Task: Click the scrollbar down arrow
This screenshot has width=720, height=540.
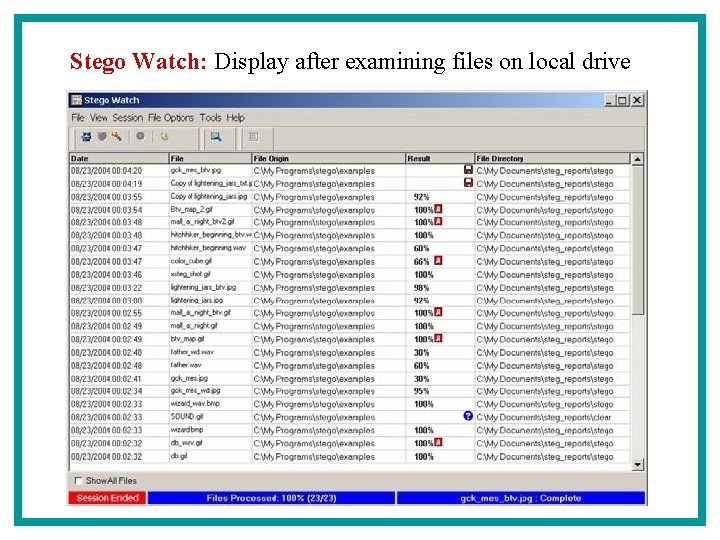Action: pos(637,465)
